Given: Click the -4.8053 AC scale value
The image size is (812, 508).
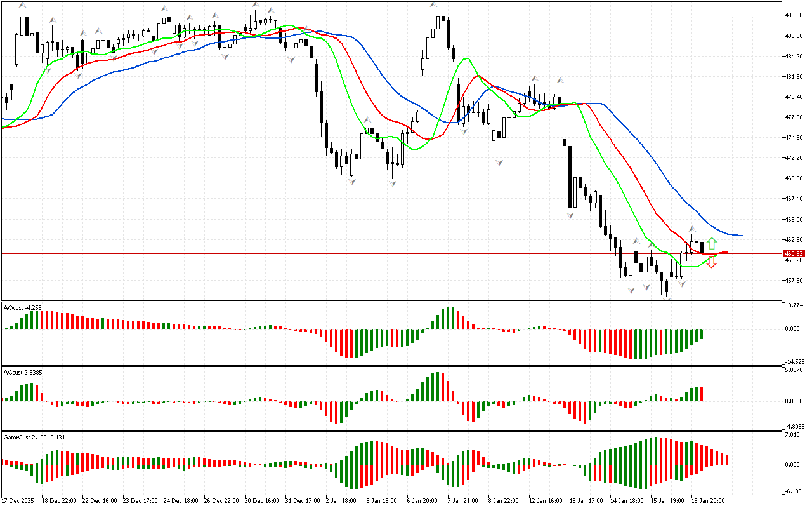Looking at the screenshot, I should click(x=796, y=427).
